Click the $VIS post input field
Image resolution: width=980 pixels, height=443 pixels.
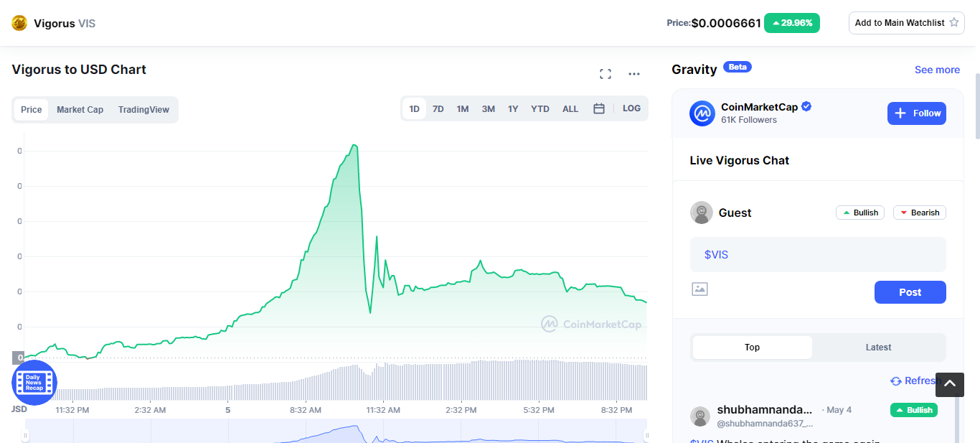[818, 255]
